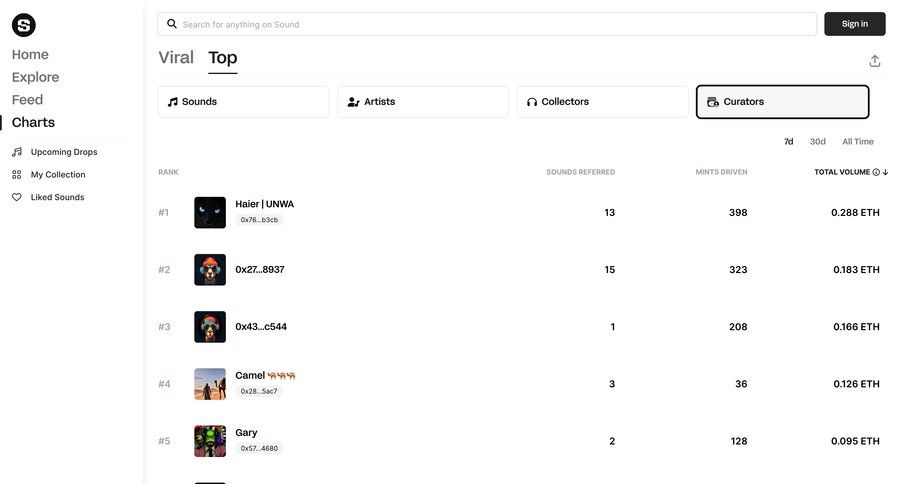Image resolution: width=900 pixels, height=484 pixels.
Task: Click the Sound logo icon
Action: pyautogui.click(x=23, y=25)
